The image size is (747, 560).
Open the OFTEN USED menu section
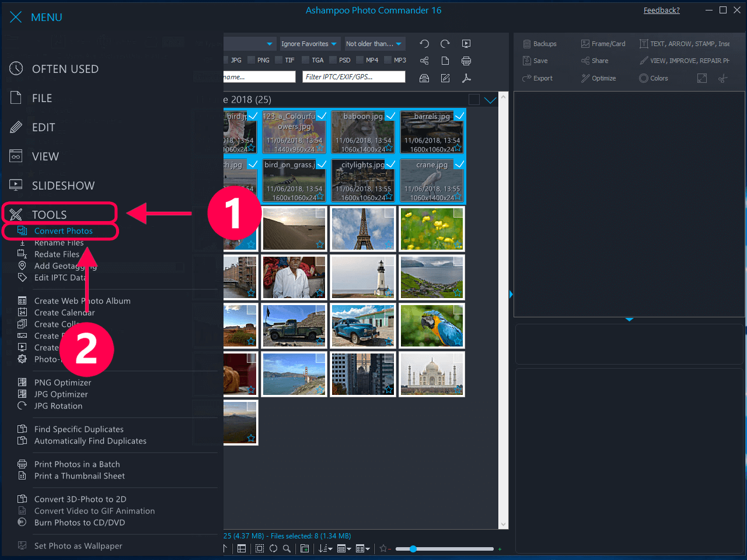55,69
